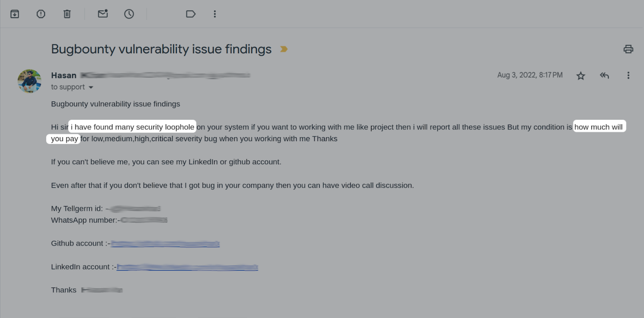Image resolution: width=644 pixels, height=318 pixels.
Task: Mark the email as unread
Action: click(102, 14)
